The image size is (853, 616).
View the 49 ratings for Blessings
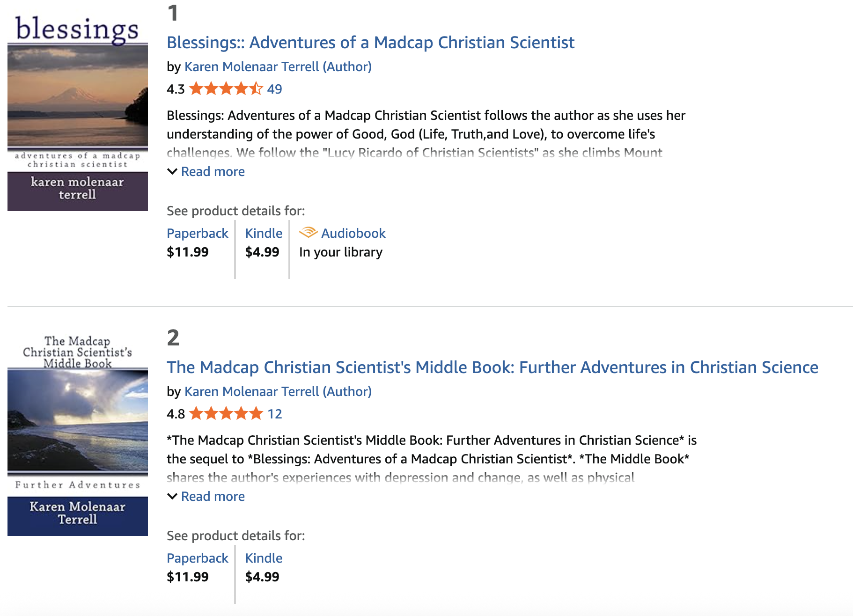(274, 89)
